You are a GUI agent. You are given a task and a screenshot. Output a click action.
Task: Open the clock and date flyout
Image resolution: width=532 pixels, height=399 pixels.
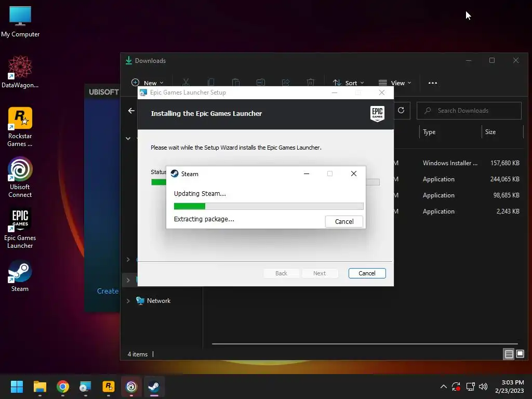510,387
